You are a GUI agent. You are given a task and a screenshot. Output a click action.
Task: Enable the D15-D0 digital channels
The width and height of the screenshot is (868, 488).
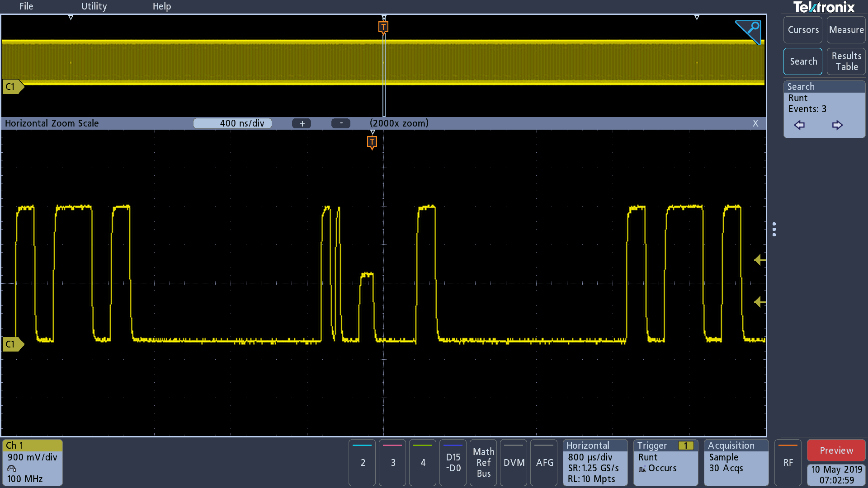[x=453, y=462]
